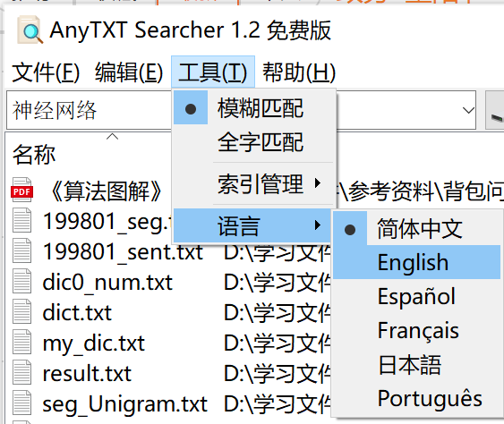This screenshot has width=504, height=424.
Task: Click the search button beside the search box
Action: [x=495, y=110]
